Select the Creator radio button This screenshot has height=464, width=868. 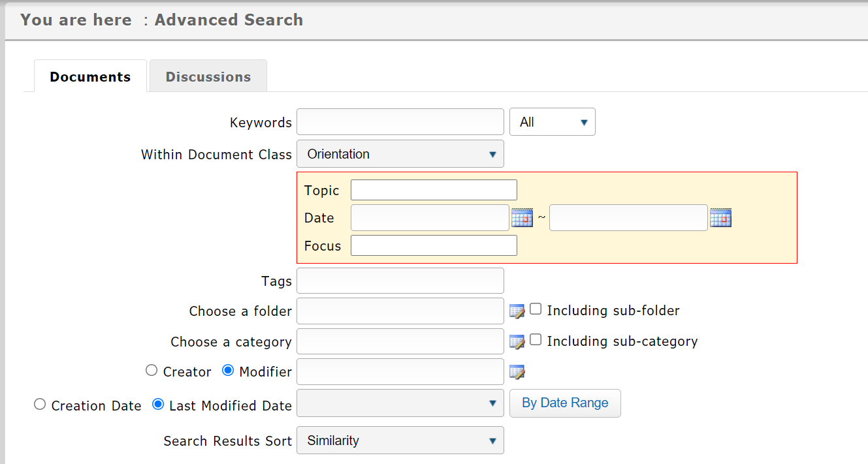tap(152, 371)
